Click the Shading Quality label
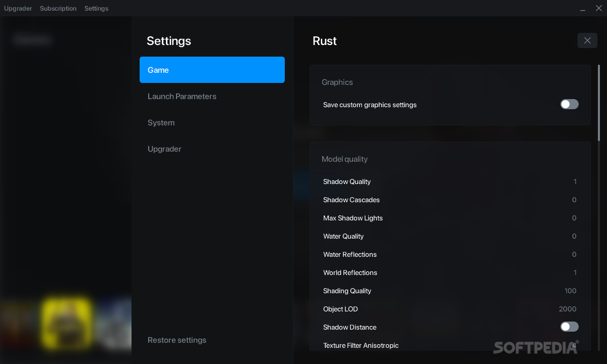 point(347,291)
